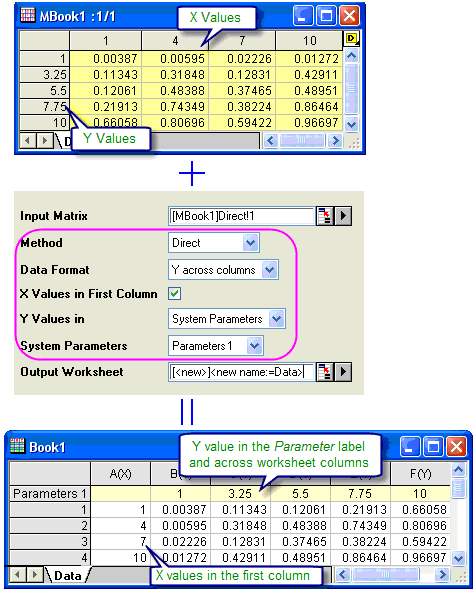The width and height of the screenshot is (475, 590).
Task: Open the arrow flyout next to Output Worksheet
Action: click(x=343, y=372)
